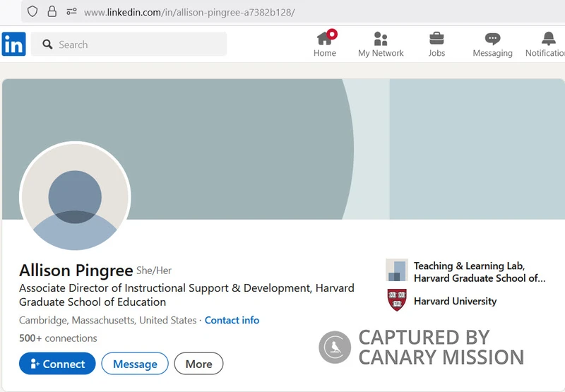This screenshot has height=392, width=565.
Task: Click the profile avatar placeholder image
Action: point(75,197)
